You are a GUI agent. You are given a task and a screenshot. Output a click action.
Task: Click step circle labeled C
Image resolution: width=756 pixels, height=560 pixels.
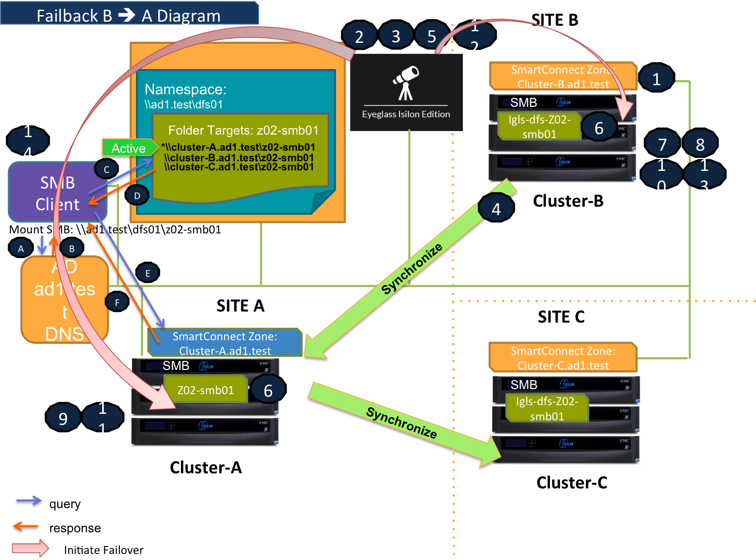click(x=106, y=169)
